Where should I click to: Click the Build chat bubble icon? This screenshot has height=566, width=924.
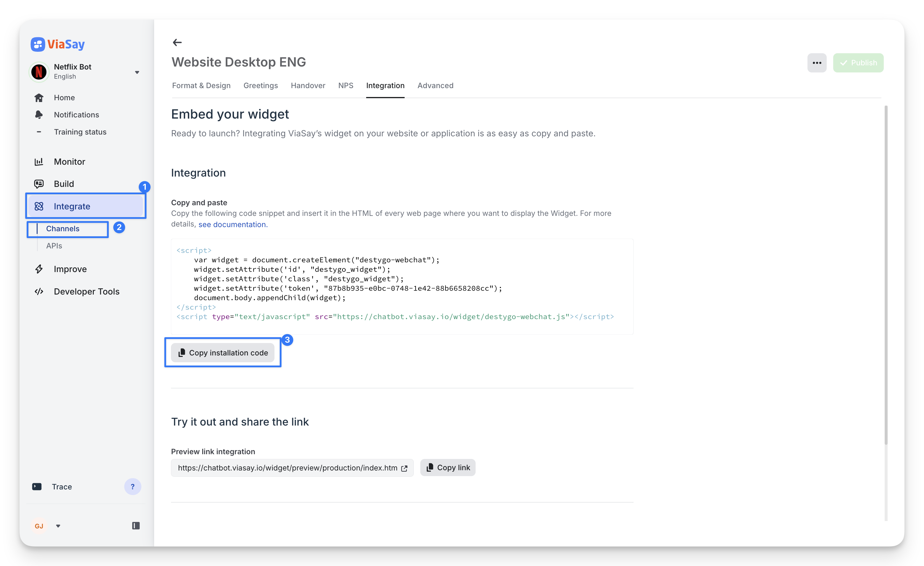pos(39,184)
